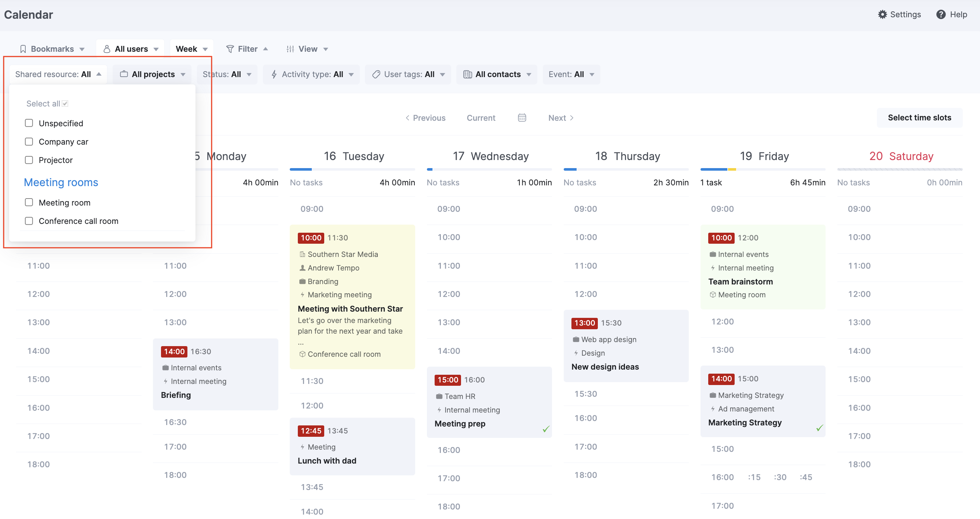Image resolution: width=980 pixels, height=519 pixels.
Task: Expand the All projects dropdown
Action: tap(153, 74)
